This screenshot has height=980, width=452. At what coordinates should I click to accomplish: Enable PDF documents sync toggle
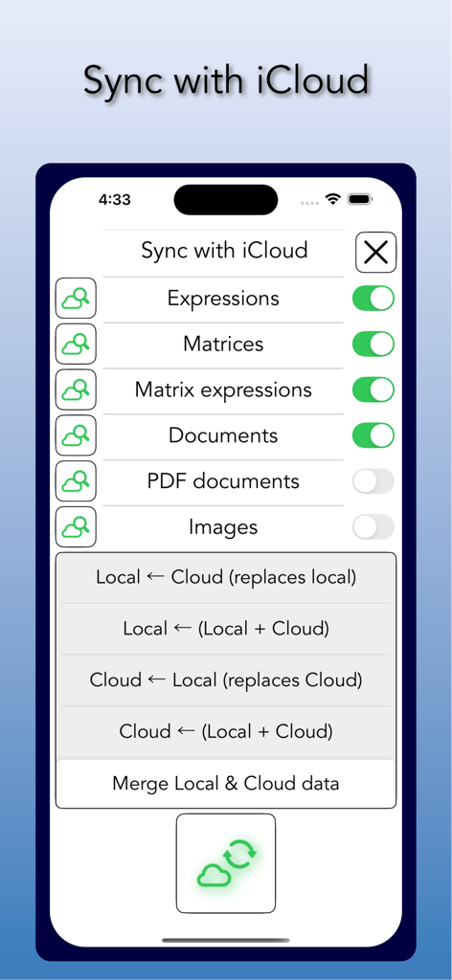373,480
